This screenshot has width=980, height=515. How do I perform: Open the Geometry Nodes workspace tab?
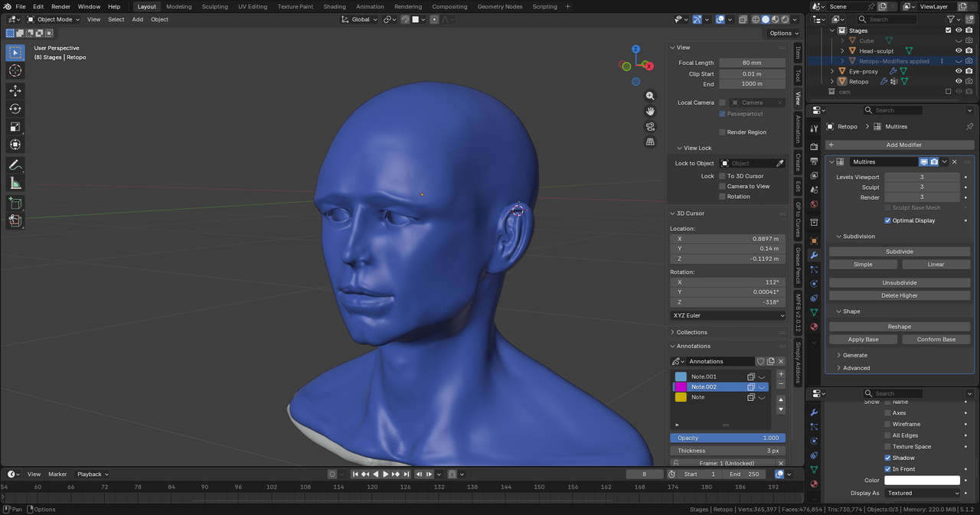(x=500, y=7)
